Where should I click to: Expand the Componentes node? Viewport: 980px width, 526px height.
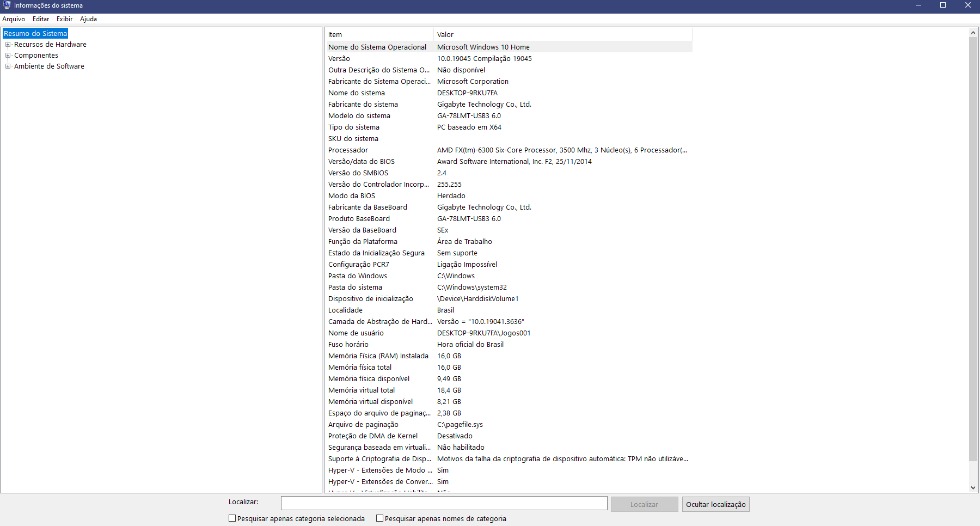pos(8,56)
